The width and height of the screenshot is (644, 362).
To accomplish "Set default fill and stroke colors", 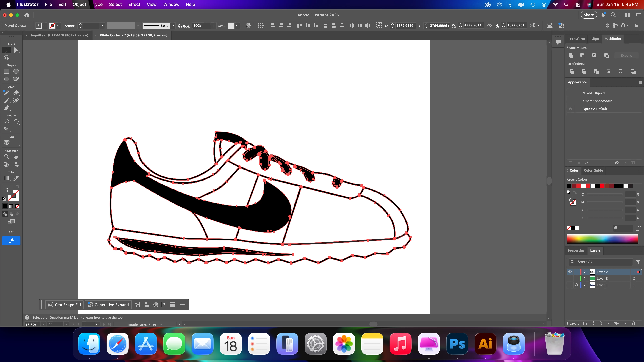I will pyautogui.click(x=3, y=199).
